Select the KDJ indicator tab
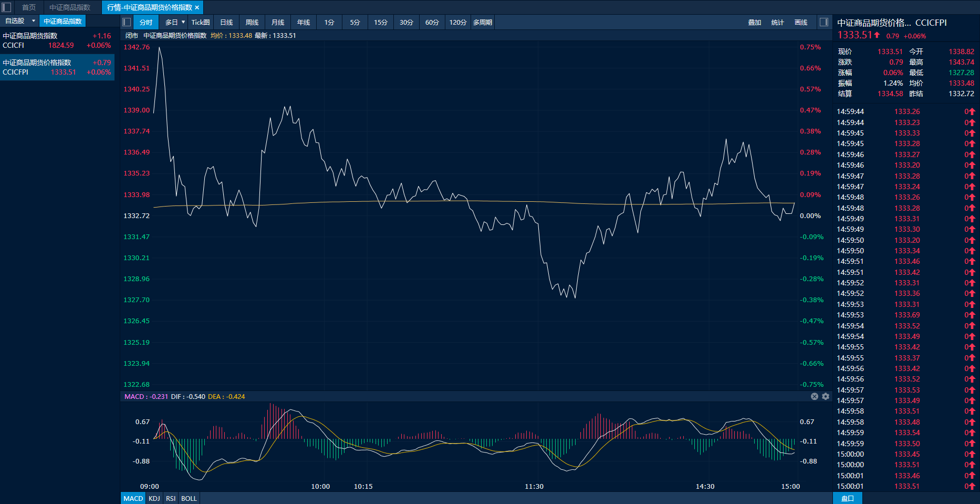980x504 pixels. coord(154,498)
